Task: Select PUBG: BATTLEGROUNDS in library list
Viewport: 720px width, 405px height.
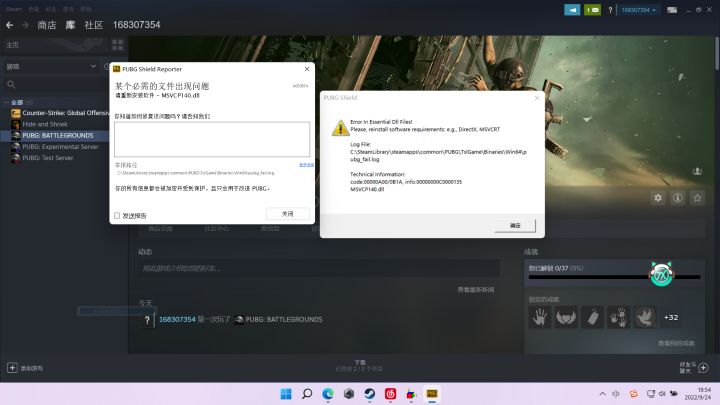Action: pos(59,135)
